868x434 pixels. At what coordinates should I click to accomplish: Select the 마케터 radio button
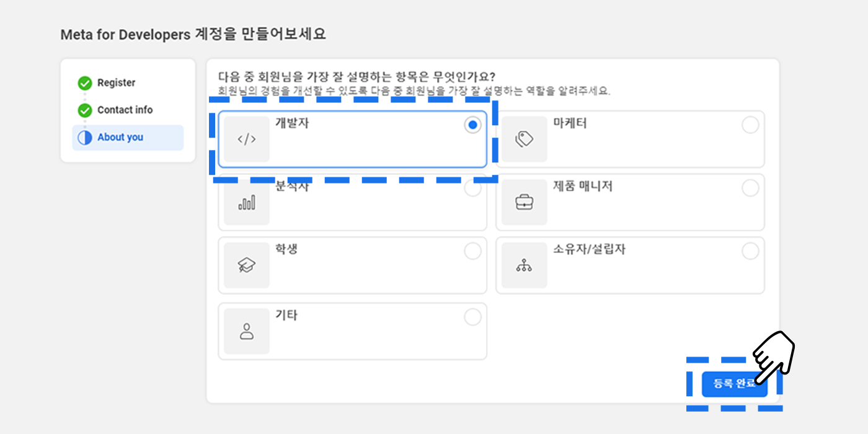click(750, 125)
